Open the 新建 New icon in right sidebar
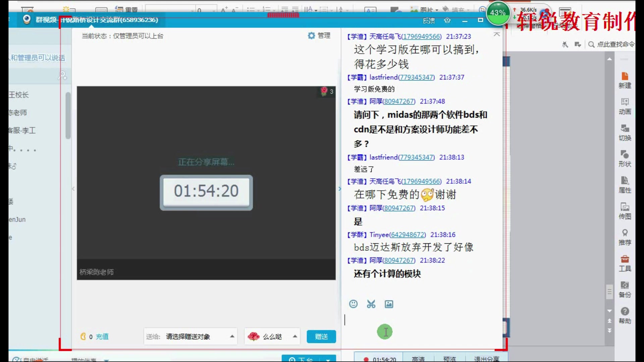This screenshot has width=644, height=362. point(625,80)
